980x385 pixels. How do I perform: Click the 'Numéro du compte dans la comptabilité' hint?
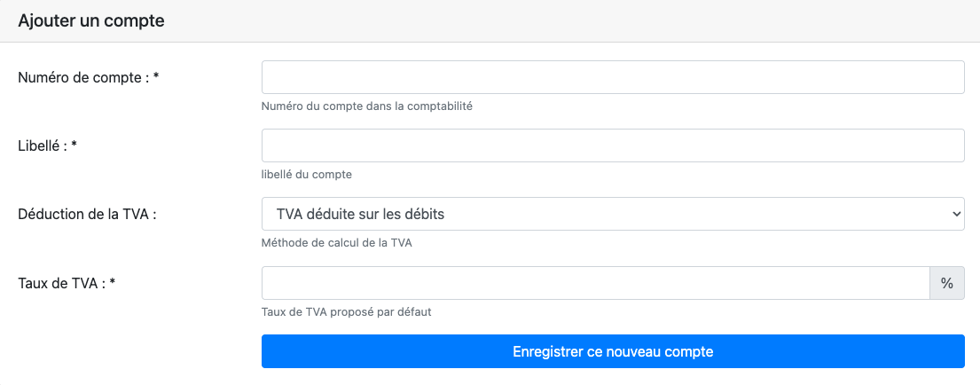[x=367, y=106]
